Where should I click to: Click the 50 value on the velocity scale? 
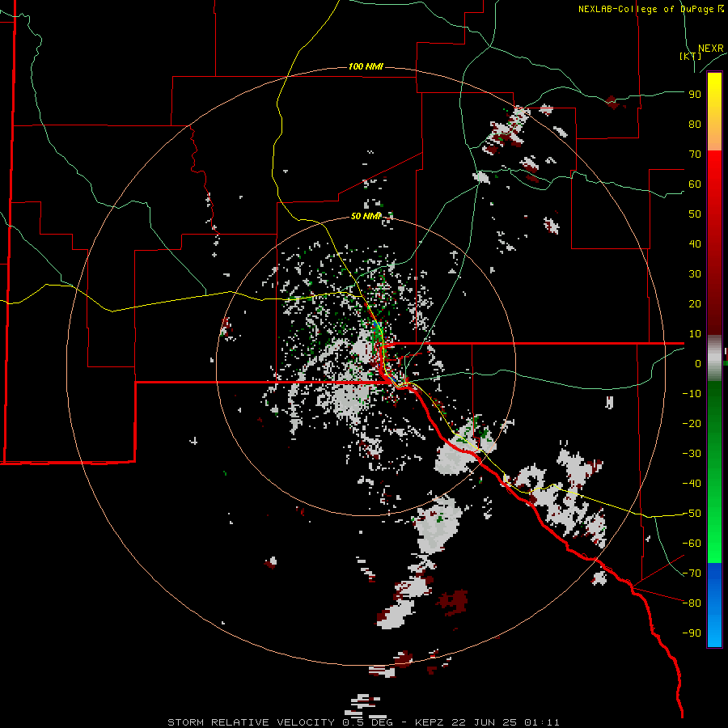point(695,214)
